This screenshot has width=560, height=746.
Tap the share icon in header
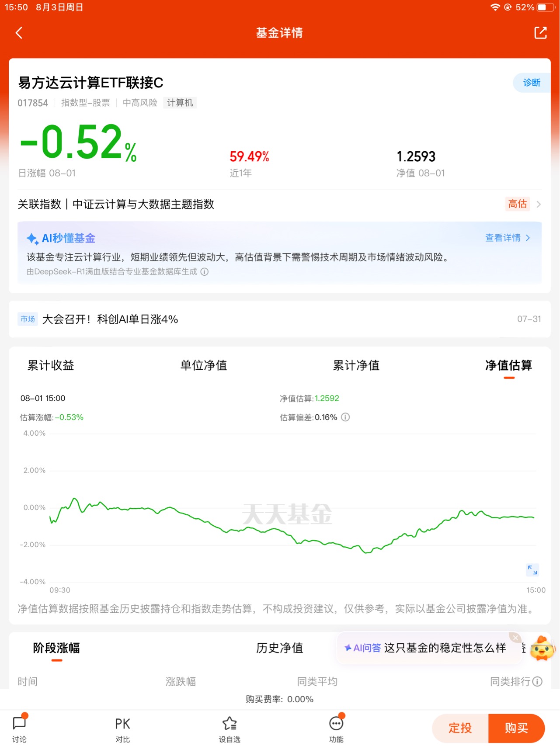point(541,33)
